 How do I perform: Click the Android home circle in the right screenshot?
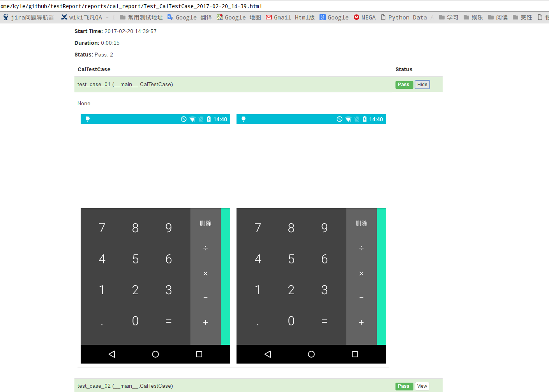(x=311, y=354)
